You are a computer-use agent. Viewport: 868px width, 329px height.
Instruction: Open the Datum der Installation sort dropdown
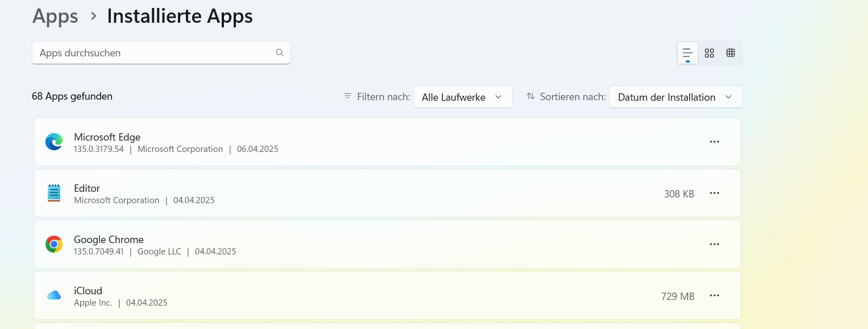676,97
